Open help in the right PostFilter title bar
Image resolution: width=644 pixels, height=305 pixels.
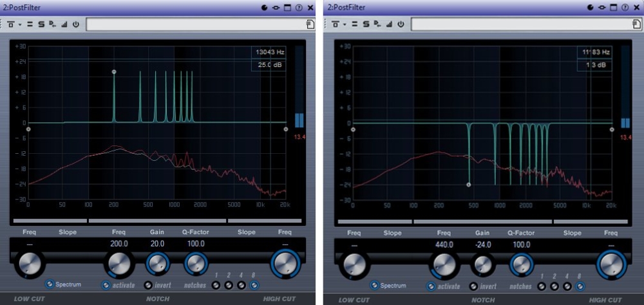tap(624, 7)
